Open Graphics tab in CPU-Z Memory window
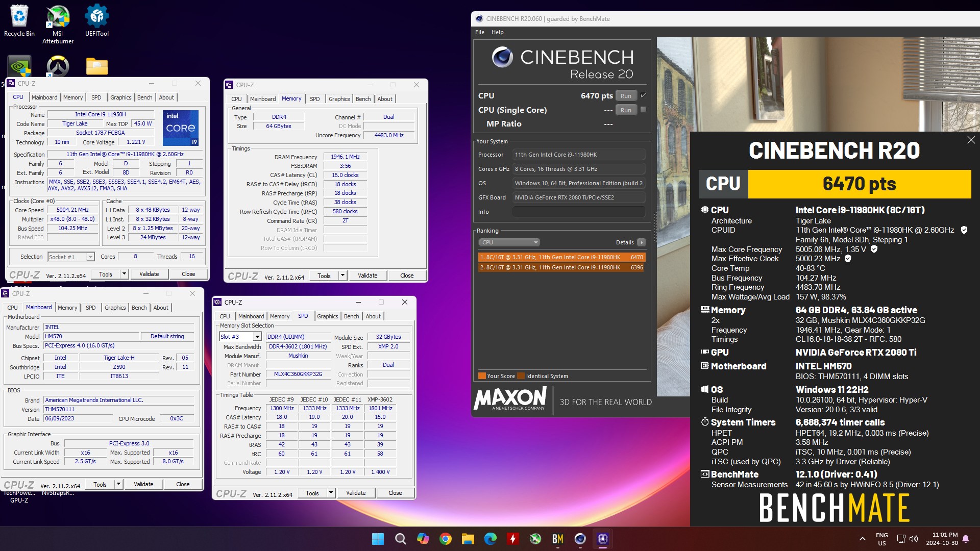 click(x=339, y=99)
